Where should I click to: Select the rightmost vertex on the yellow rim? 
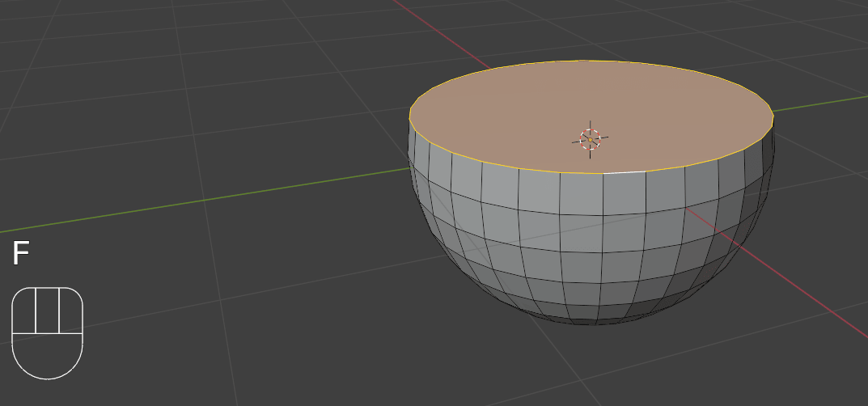(x=773, y=116)
